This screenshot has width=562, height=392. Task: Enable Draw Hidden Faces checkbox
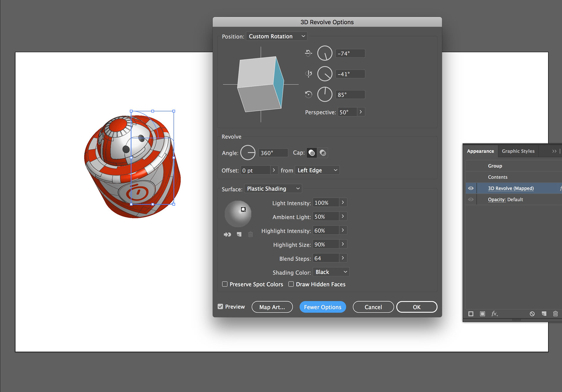pos(291,284)
